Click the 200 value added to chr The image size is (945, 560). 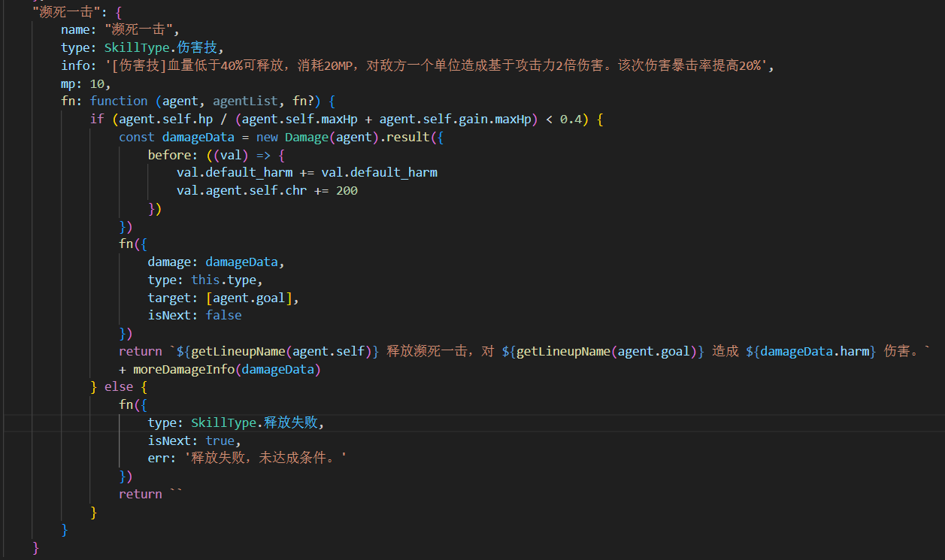(x=347, y=191)
